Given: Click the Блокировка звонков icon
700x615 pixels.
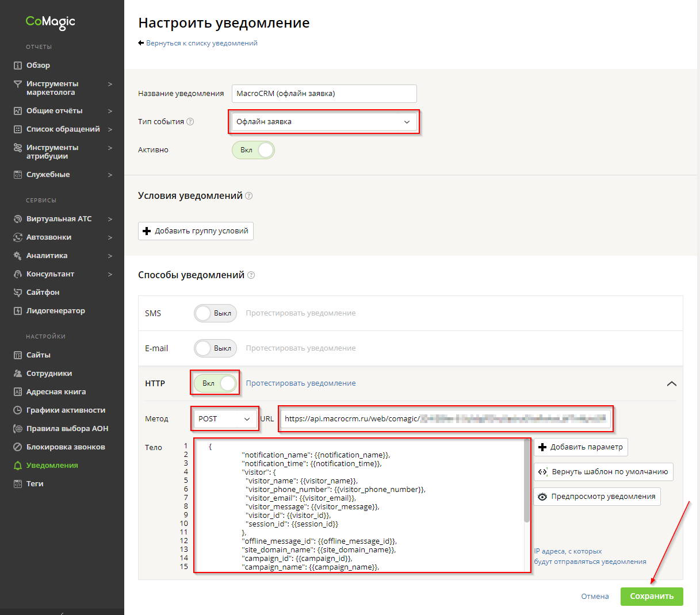Looking at the screenshot, I should click(18, 447).
